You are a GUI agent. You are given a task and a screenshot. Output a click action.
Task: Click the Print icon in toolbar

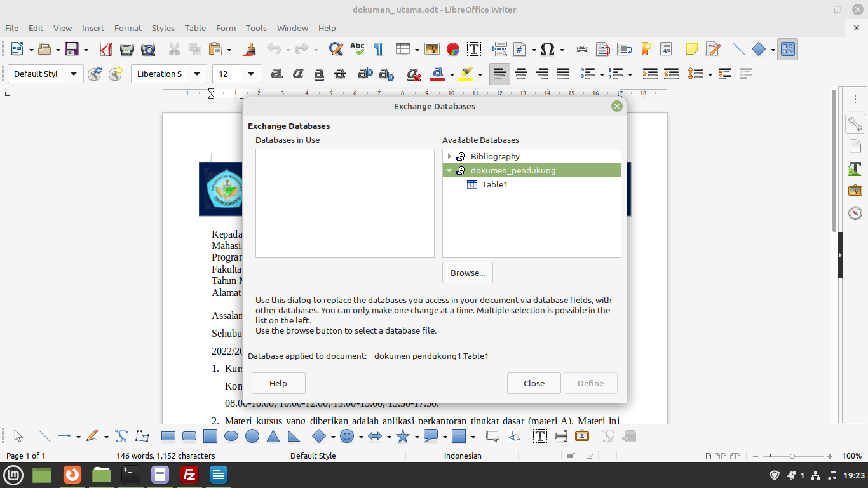click(127, 49)
